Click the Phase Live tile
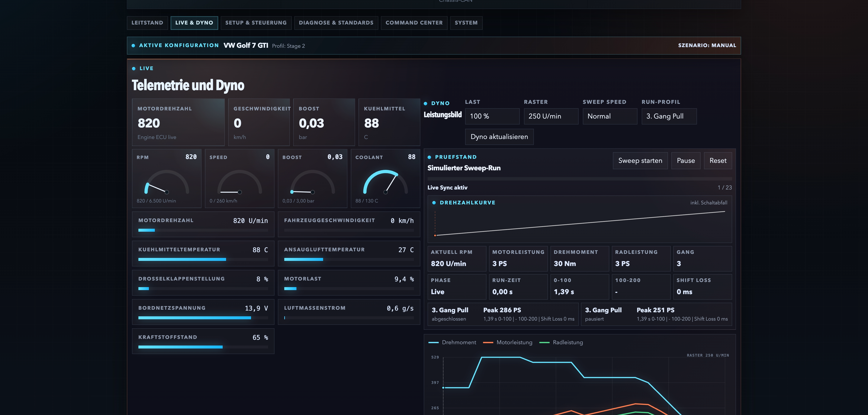This screenshot has width=868, height=415. click(457, 287)
